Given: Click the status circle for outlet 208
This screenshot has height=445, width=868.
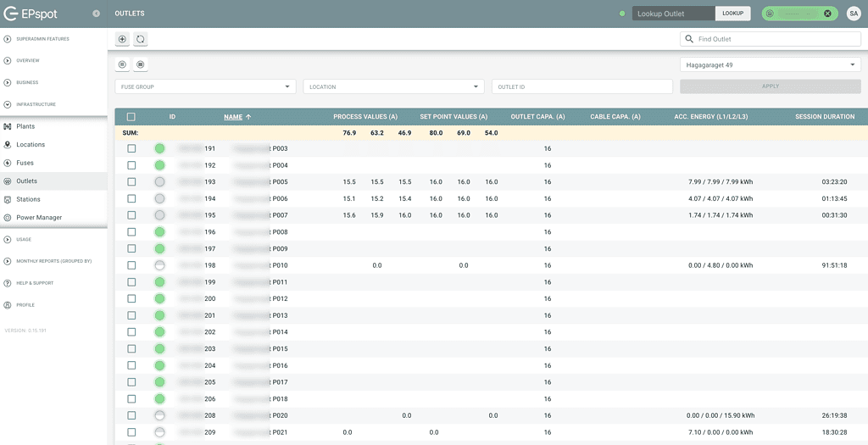Looking at the screenshot, I should coord(160,415).
